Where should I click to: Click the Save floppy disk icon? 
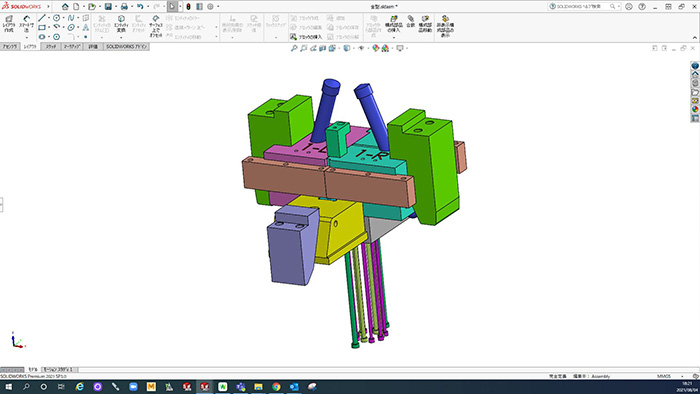tap(108, 7)
